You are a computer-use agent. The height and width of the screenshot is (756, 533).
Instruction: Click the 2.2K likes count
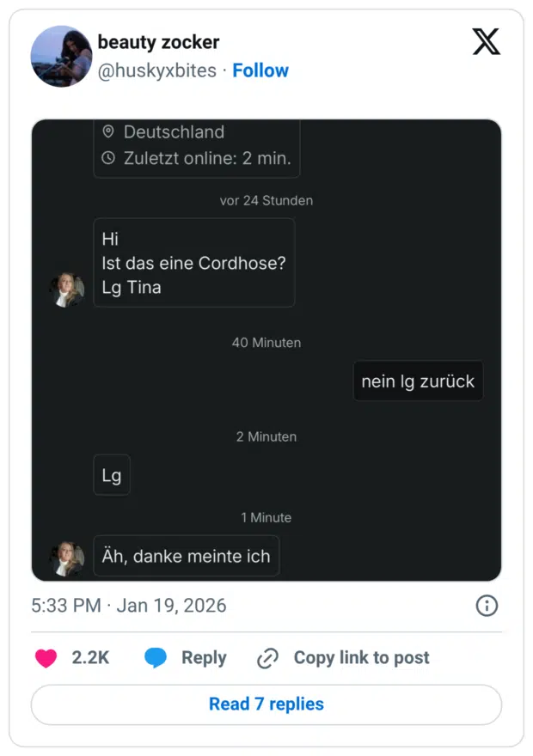[90, 658]
